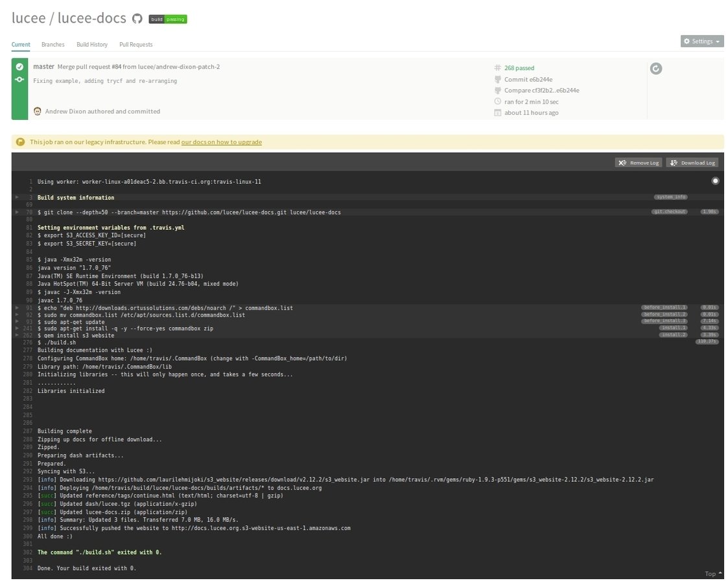Click the 'Building complete' log line
Image resolution: width=728 pixels, height=583 pixels.
[65, 431]
